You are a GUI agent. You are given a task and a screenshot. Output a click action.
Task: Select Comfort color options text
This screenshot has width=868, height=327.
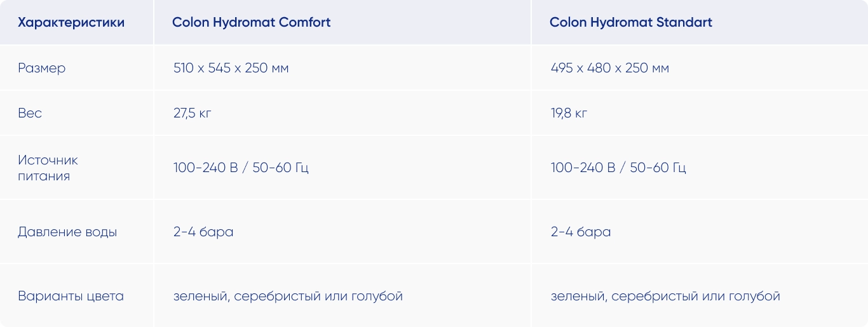[x=288, y=297]
